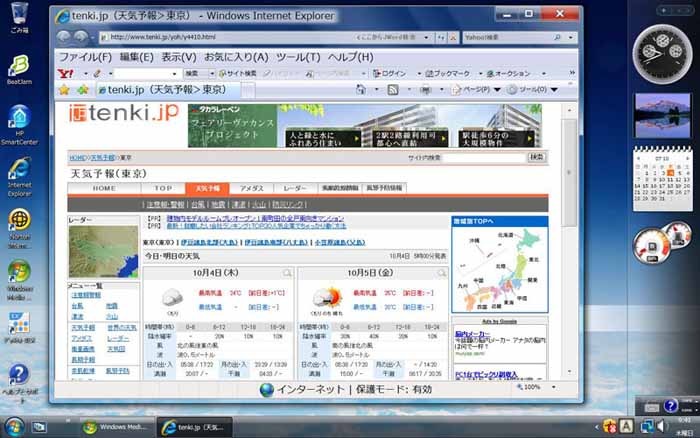The width and height of the screenshot is (700, 438).
Task: Expand the print options dropdown arrow
Action: click(441, 90)
